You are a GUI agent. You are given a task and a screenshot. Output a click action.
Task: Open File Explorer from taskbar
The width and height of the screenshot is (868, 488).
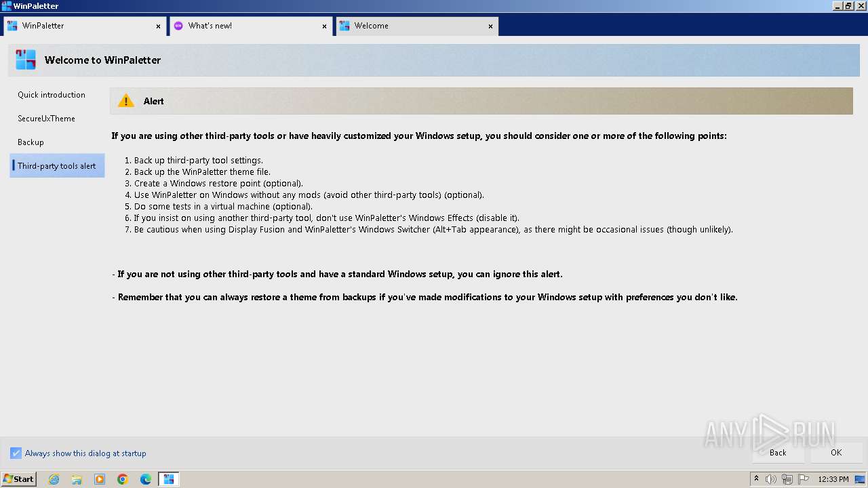(77, 479)
